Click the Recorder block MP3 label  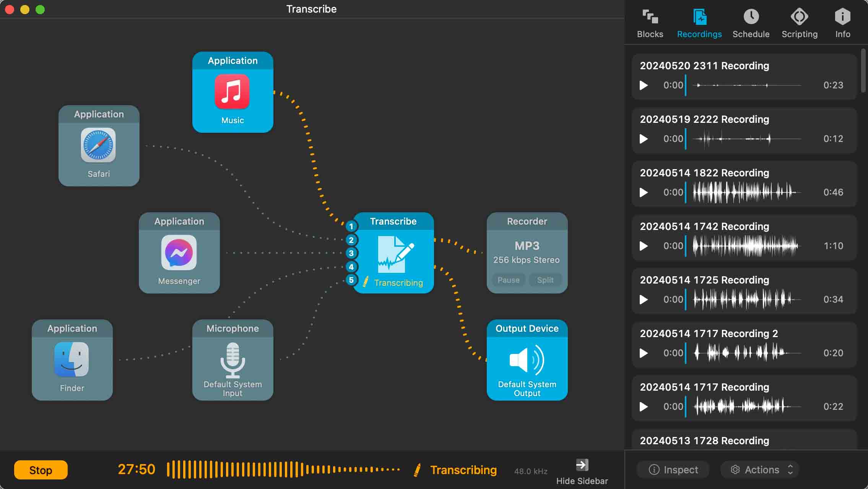[x=527, y=246]
